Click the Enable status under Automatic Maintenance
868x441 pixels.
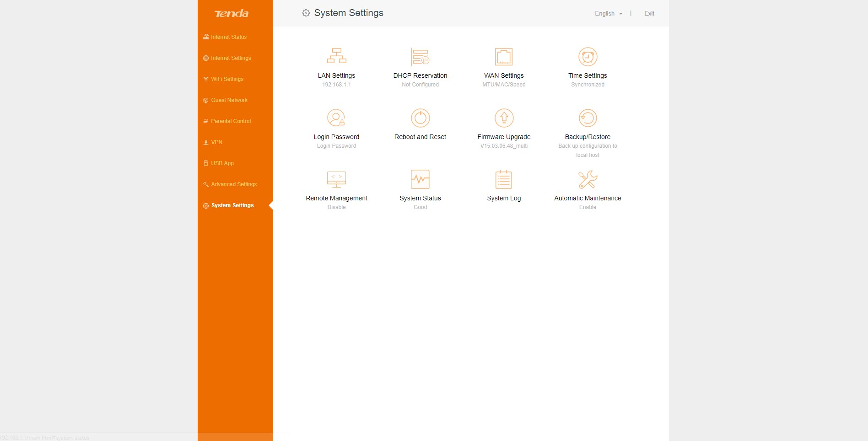tap(588, 207)
